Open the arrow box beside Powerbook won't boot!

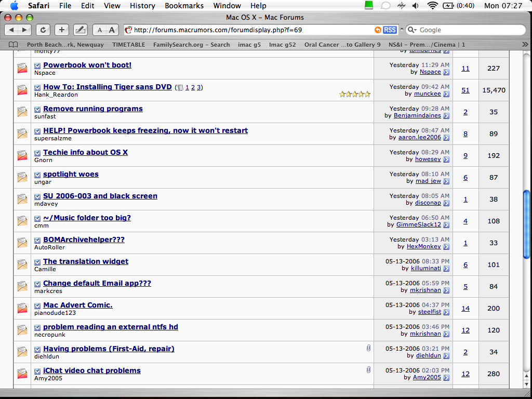37,66
